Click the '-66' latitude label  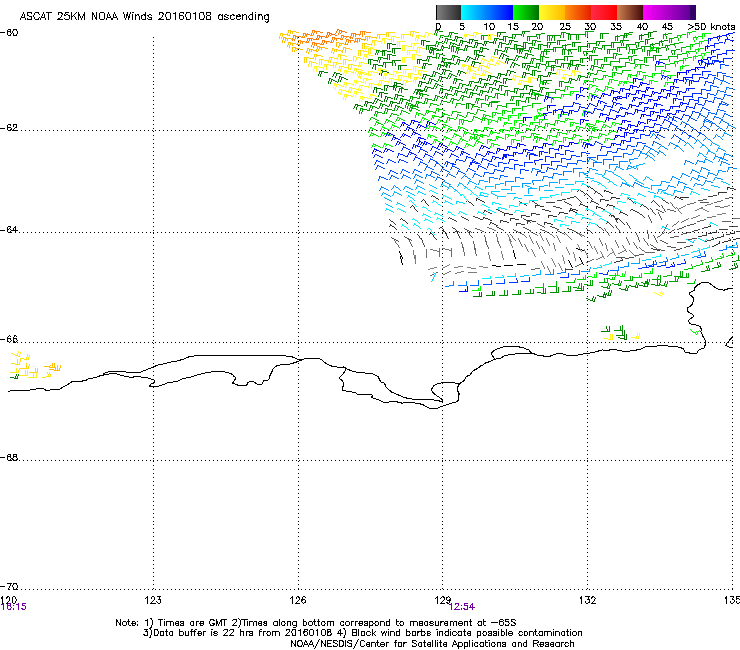(x=9, y=339)
